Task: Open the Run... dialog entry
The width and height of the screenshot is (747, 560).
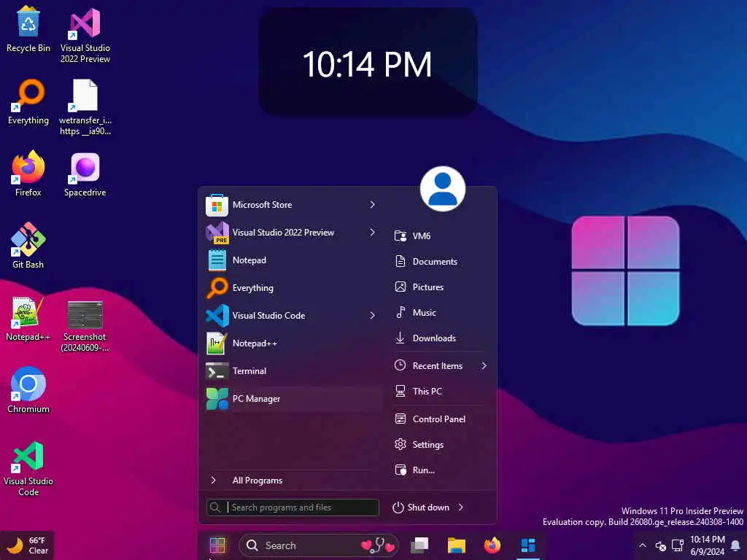Action: click(x=440, y=470)
